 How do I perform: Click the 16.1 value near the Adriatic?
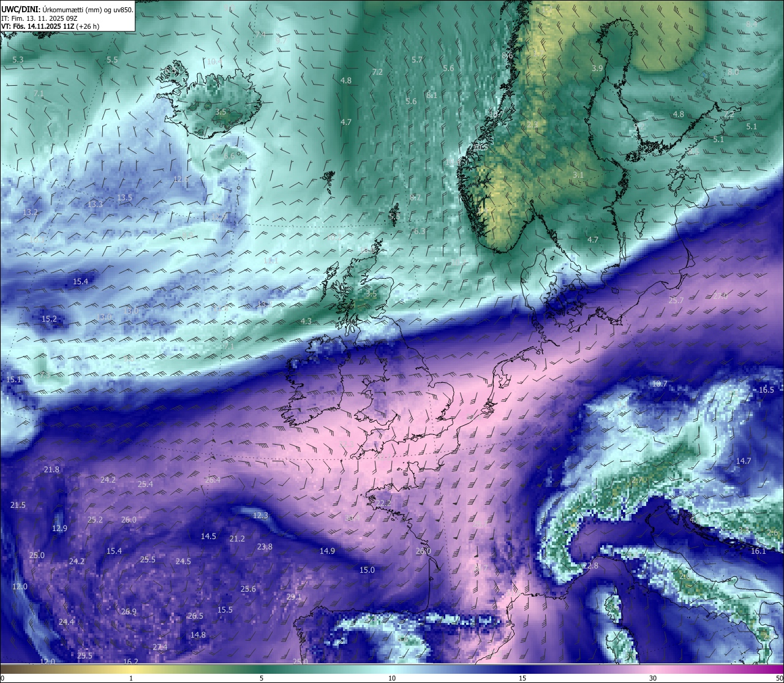pos(758,551)
